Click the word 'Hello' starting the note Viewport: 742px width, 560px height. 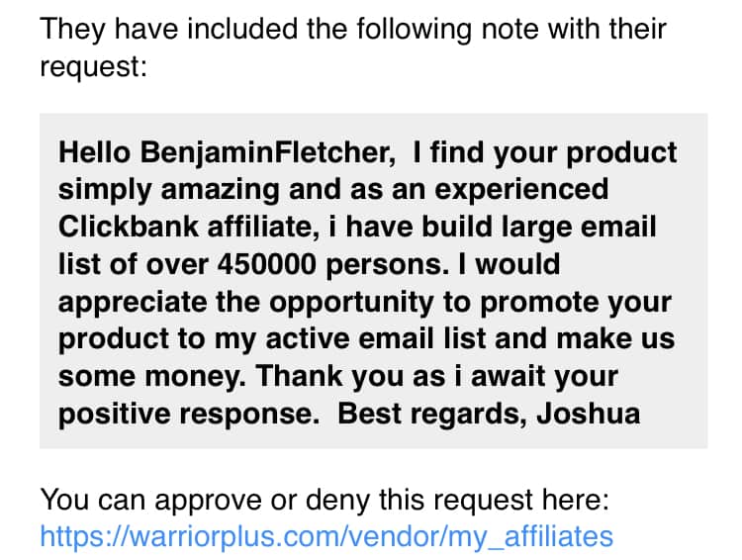click(94, 152)
